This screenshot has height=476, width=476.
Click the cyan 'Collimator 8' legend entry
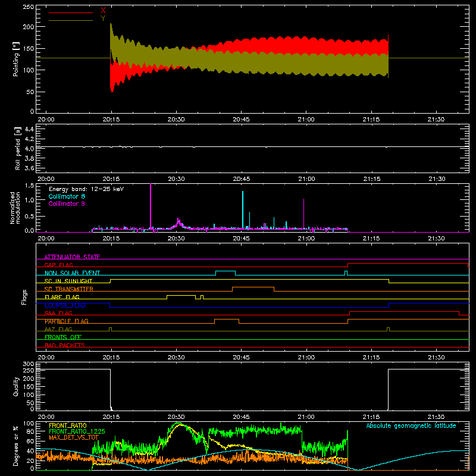tap(67, 196)
